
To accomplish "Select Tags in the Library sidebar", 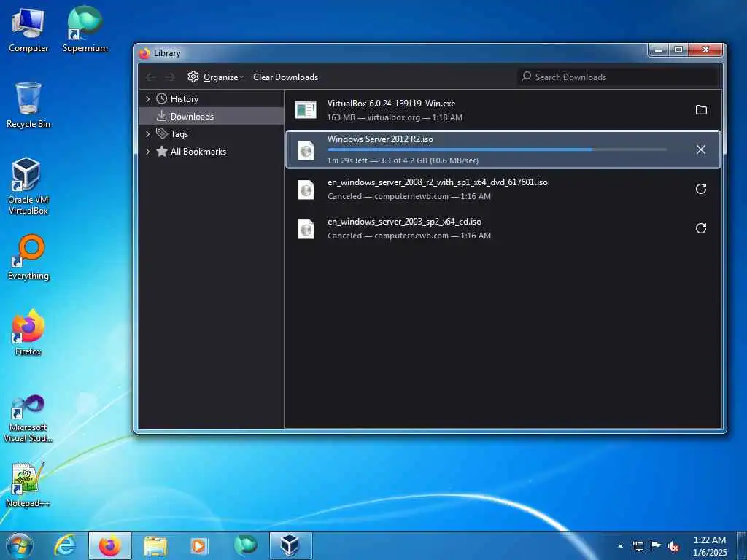I will tap(211, 134).
